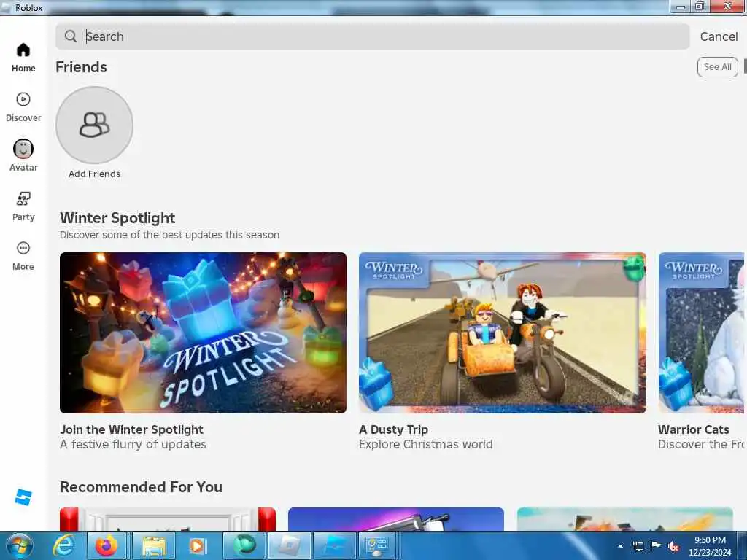The image size is (747, 560).
Task: Open the A Dusty Trip thumbnail
Action: coord(502,332)
